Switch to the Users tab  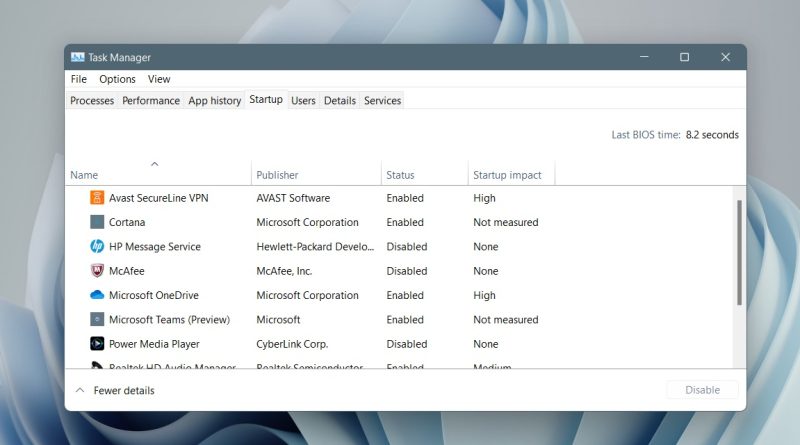303,101
